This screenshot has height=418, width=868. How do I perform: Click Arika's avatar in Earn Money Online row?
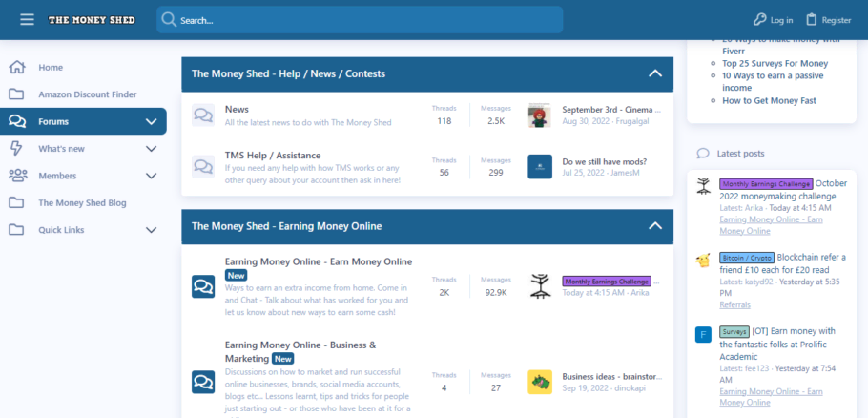click(540, 286)
